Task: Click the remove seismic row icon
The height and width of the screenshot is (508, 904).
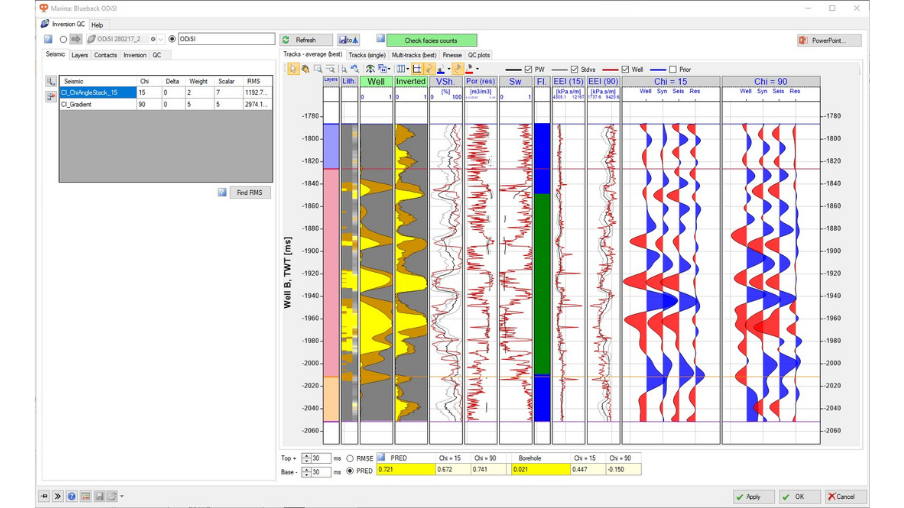Action: click(x=51, y=96)
